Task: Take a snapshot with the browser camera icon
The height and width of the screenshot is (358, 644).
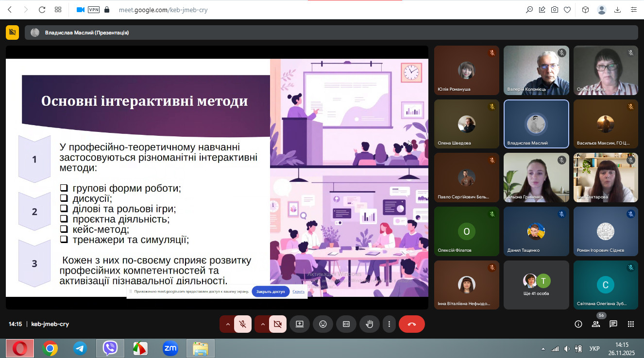Action: [555, 10]
